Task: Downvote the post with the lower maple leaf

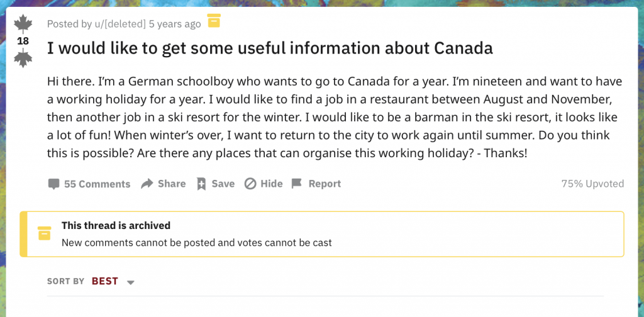Action: pyautogui.click(x=23, y=58)
